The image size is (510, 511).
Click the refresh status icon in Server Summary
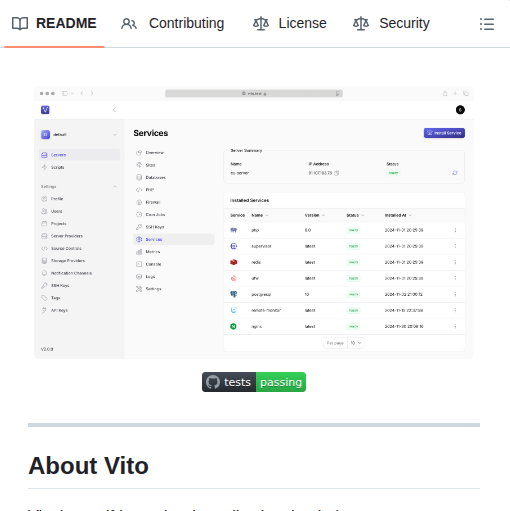coord(455,173)
